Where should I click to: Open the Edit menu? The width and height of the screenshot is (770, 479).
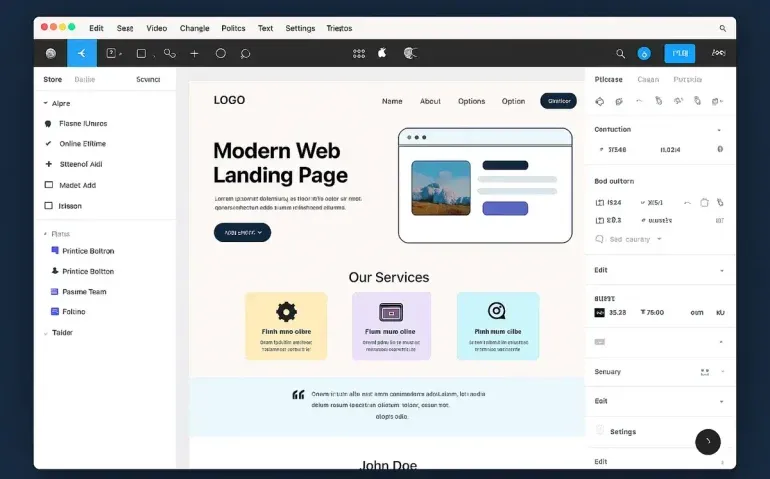pyautogui.click(x=96, y=28)
